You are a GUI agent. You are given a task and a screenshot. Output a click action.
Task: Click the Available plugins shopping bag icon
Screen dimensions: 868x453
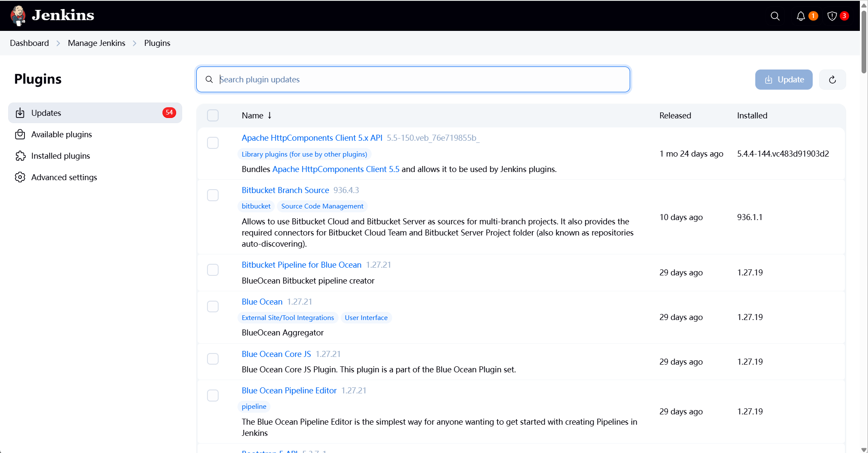click(20, 134)
